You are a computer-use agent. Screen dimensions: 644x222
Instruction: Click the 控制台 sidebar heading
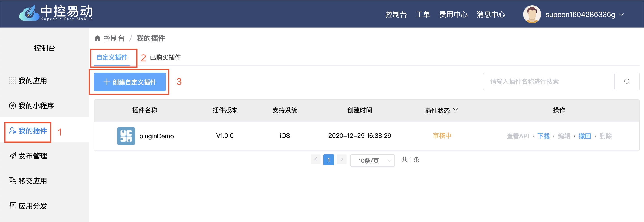coord(44,48)
